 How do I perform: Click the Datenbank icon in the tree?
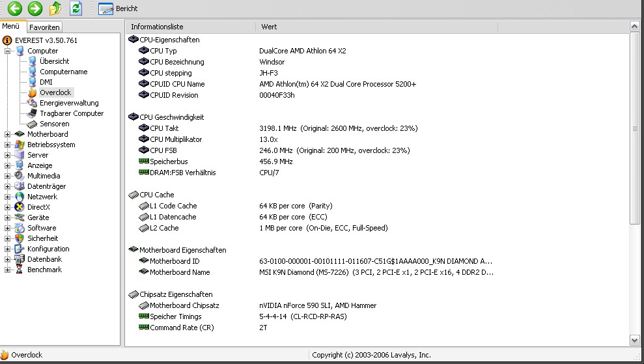[20, 259]
